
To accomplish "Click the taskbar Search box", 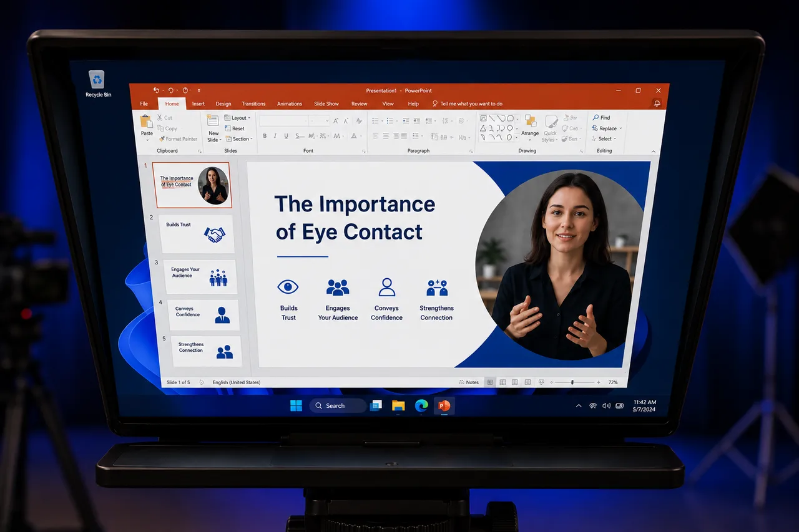I will (x=338, y=405).
